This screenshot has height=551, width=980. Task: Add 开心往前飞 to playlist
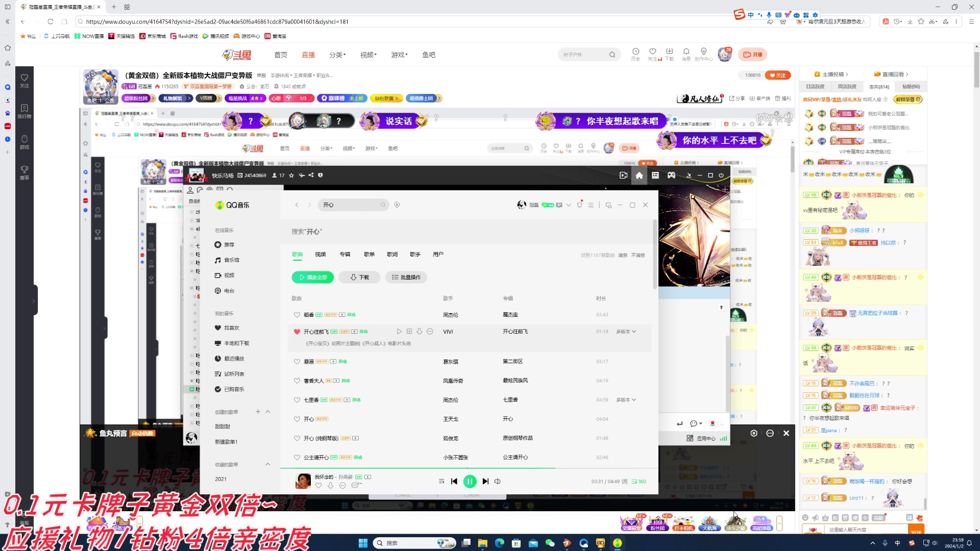(409, 332)
